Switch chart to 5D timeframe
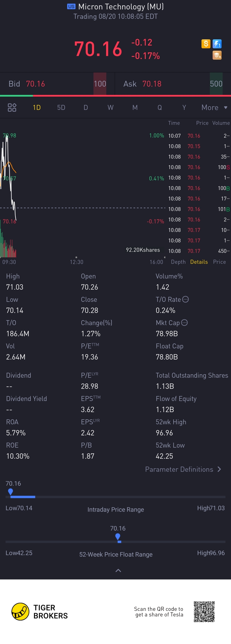 click(61, 108)
